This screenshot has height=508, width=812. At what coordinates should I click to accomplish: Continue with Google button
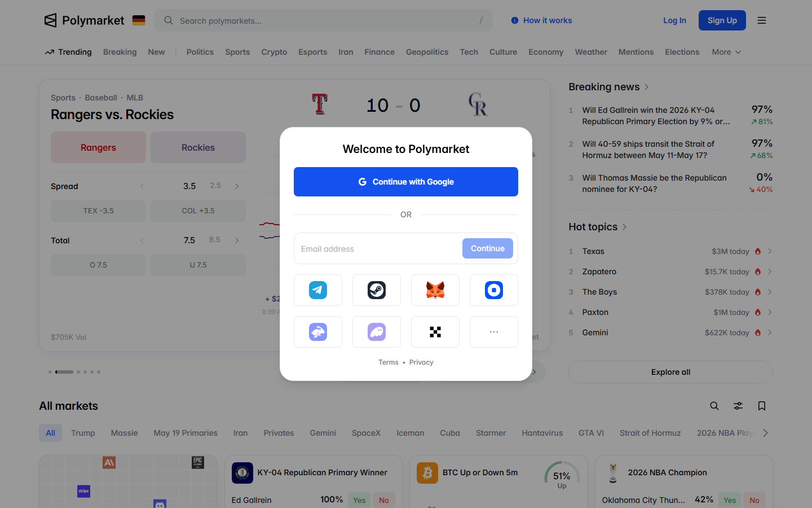pyautogui.click(x=406, y=182)
